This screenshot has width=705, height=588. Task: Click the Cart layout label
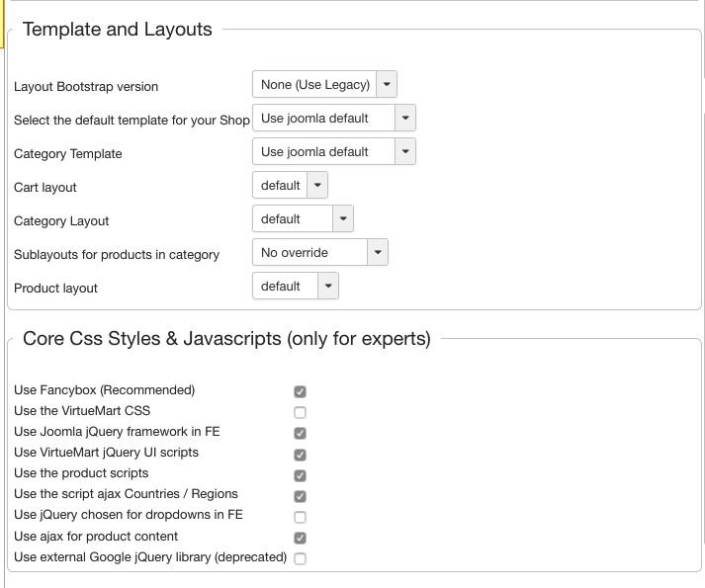(45, 188)
